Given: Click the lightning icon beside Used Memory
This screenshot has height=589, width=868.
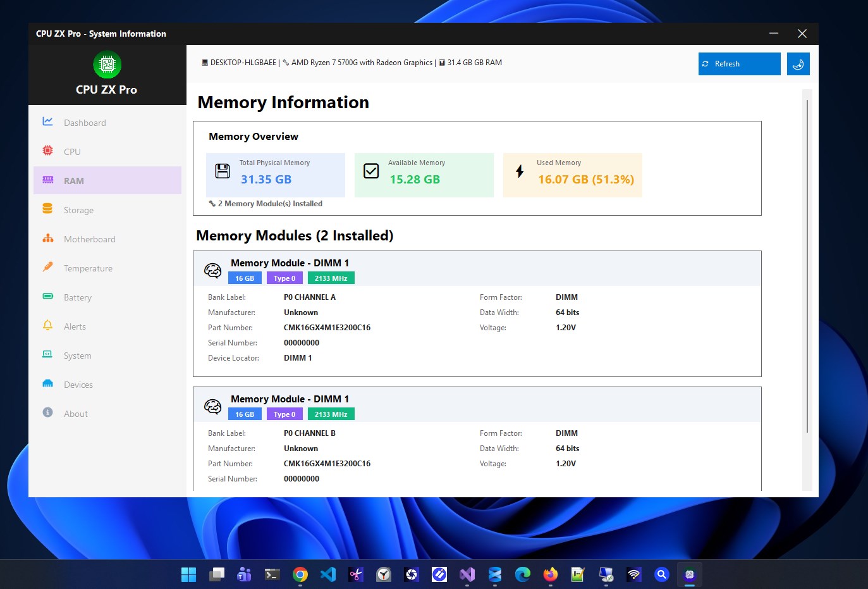Looking at the screenshot, I should click(520, 170).
